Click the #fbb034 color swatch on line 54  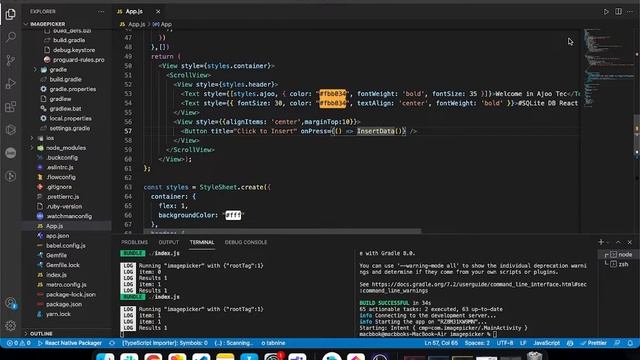point(333,103)
